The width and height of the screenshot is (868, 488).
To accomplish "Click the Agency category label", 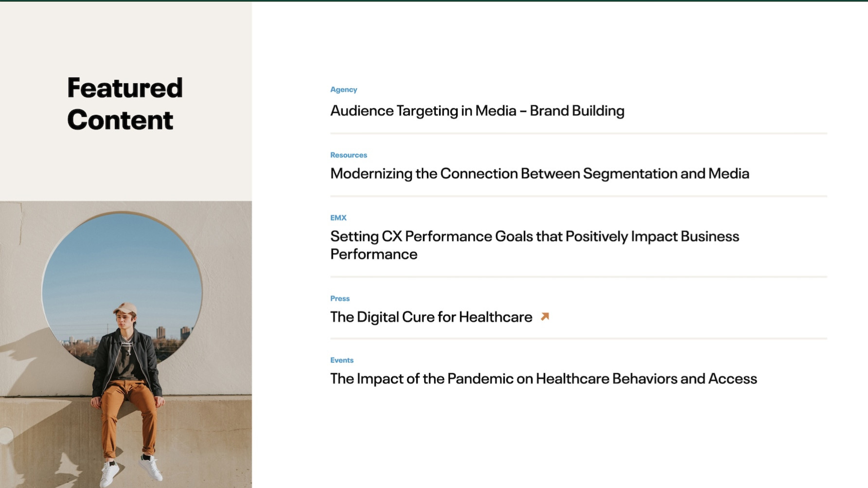I will tap(343, 90).
